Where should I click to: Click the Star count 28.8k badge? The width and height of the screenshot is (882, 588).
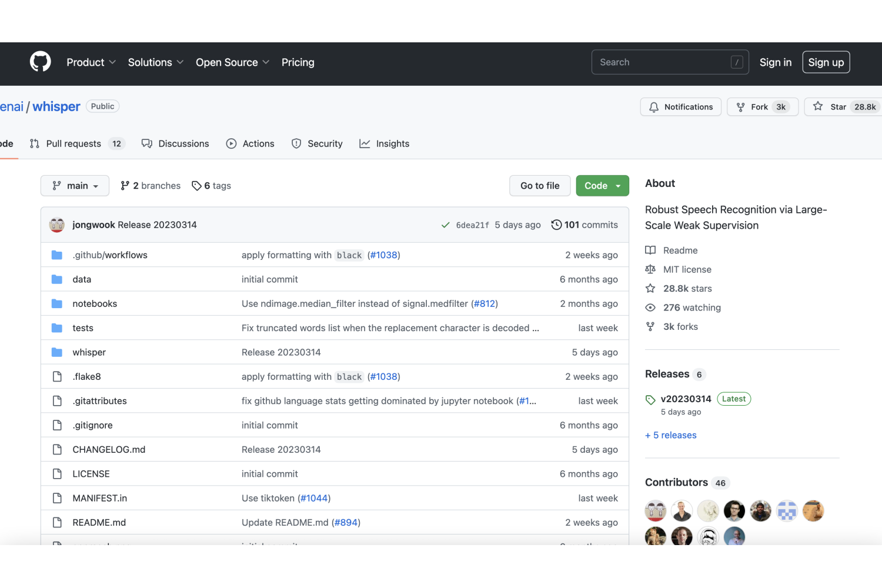865,107
